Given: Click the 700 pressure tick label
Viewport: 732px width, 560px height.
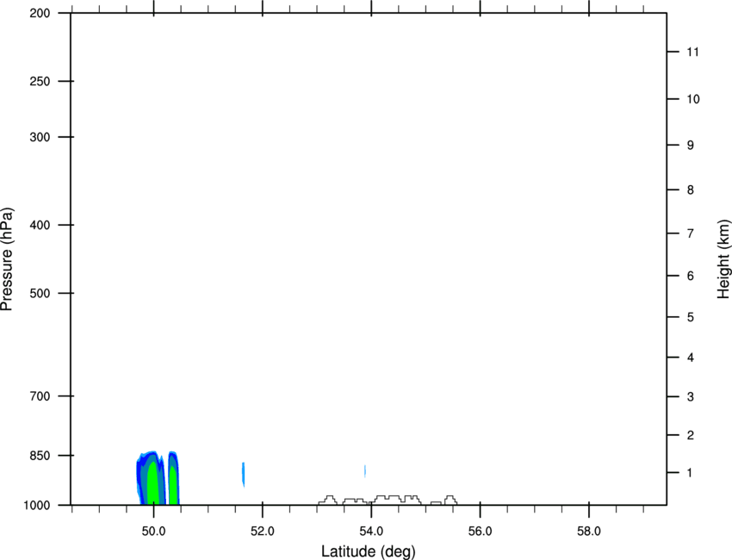Looking at the screenshot, I should 40,396.
